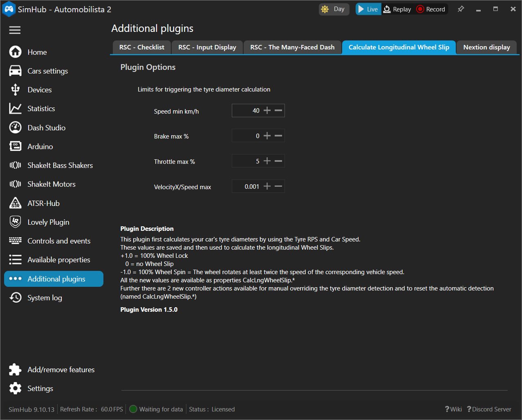
Task: Click the Arduino board icon
Action: (15, 146)
